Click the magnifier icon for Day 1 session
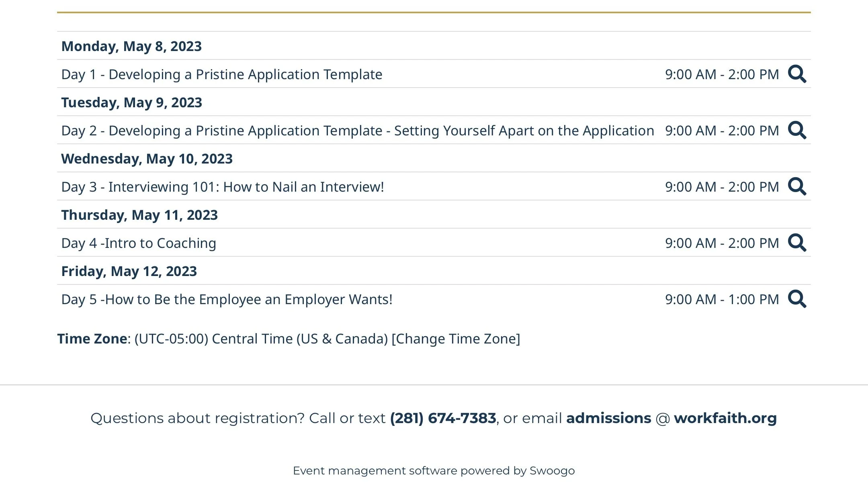868x503 pixels. click(797, 74)
